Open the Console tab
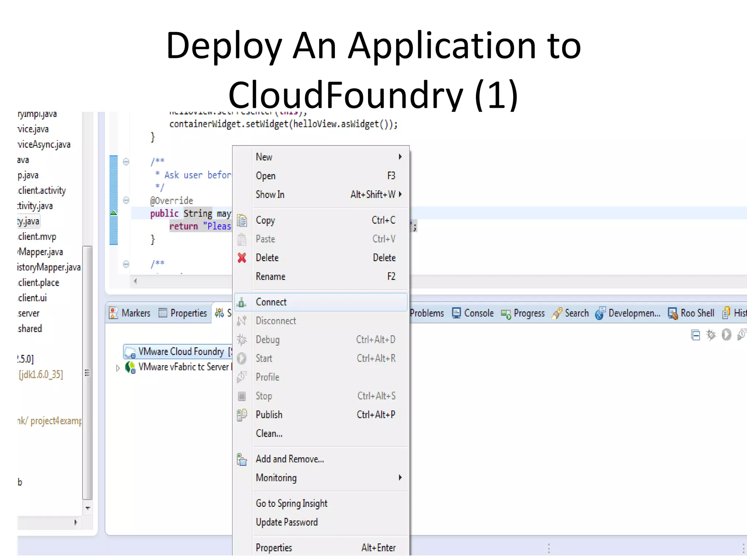 point(473,313)
